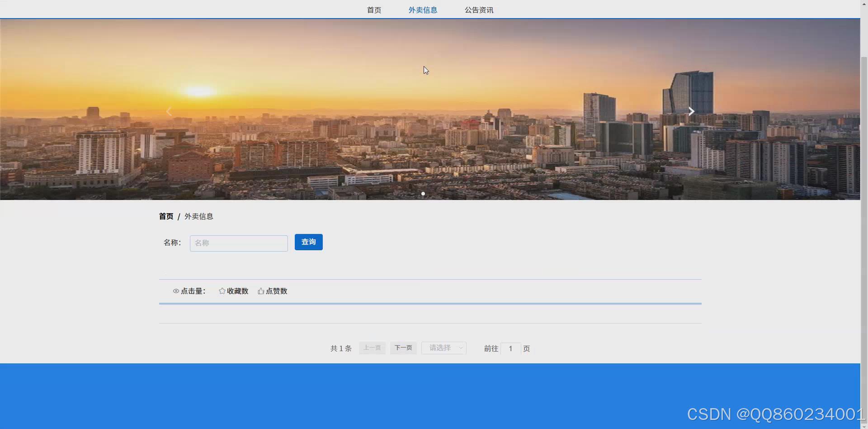
Task: Go to the 公告资讯 navigation tab
Action: click(479, 10)
